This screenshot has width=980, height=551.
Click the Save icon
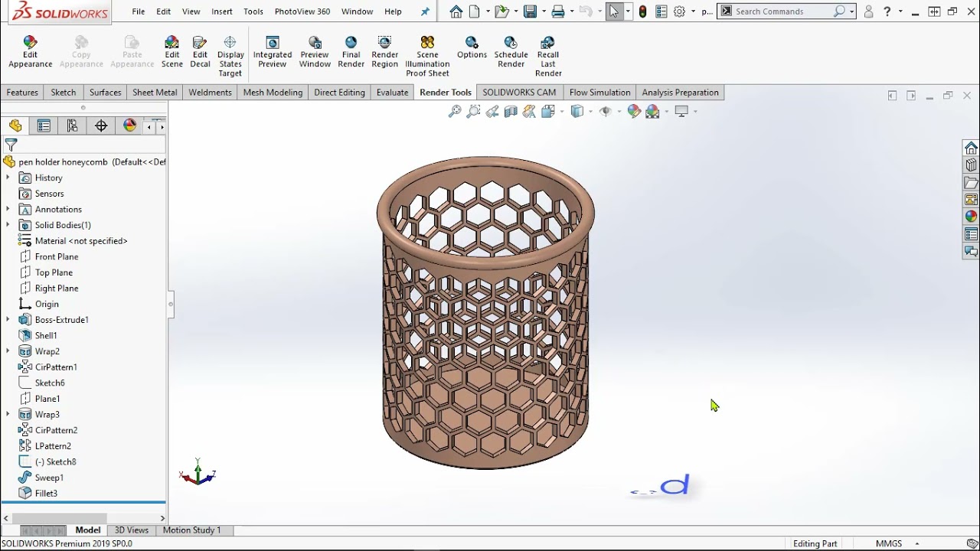[x=531, y=11]
